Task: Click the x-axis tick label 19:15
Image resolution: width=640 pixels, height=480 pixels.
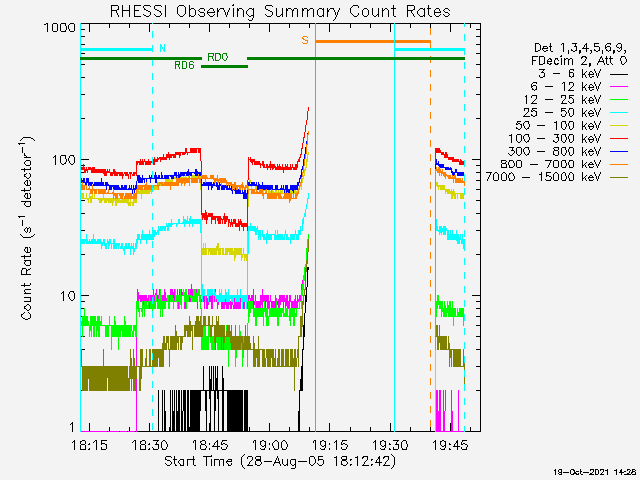Action: coord(331,445)
